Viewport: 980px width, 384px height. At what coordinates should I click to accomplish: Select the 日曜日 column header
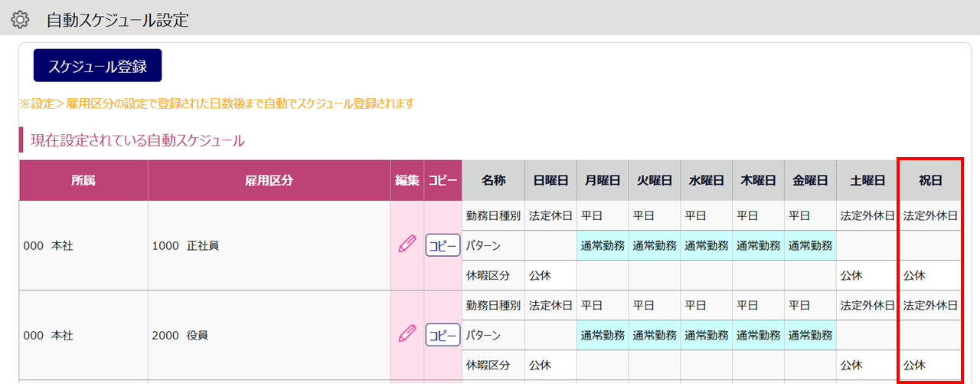[x=550, y=180]
